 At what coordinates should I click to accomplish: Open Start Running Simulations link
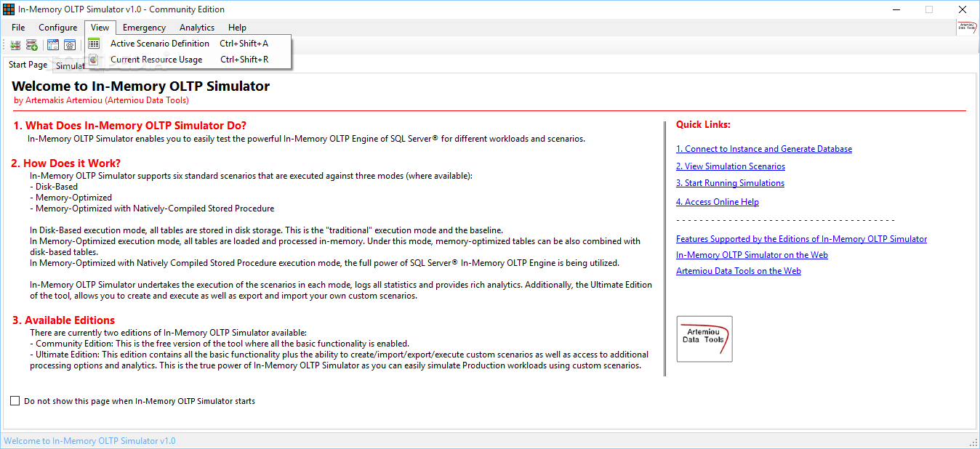[730, 183]
